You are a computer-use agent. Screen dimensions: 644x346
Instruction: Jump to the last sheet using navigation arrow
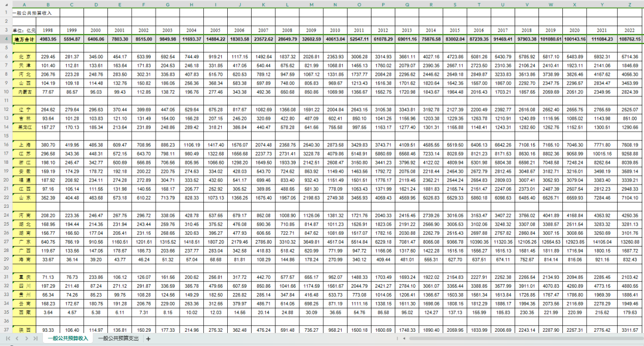(35, 338)
